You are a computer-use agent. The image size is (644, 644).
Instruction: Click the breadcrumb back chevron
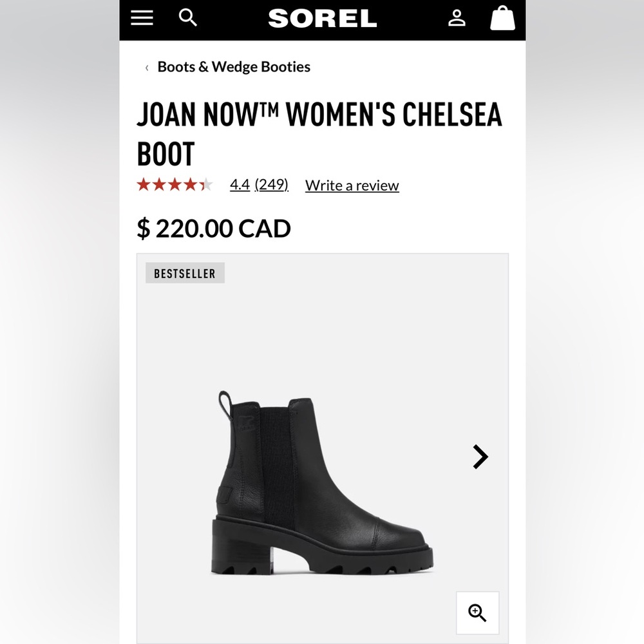147,66
